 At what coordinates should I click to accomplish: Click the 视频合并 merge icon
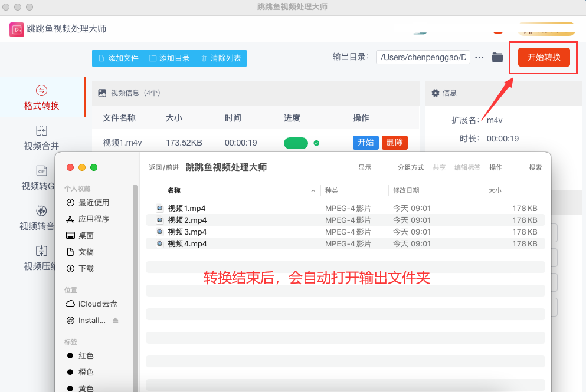41,130
